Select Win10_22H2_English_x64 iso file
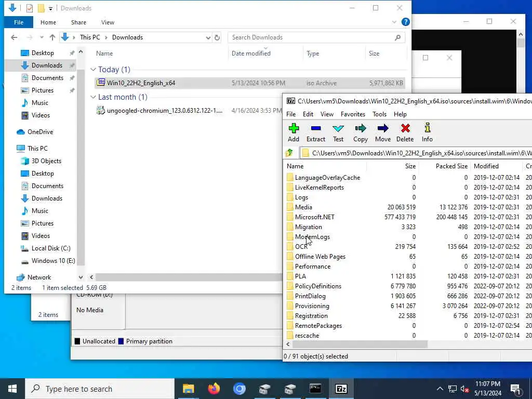The height and width of the screenshot is (399, 532). pos(250,83)
